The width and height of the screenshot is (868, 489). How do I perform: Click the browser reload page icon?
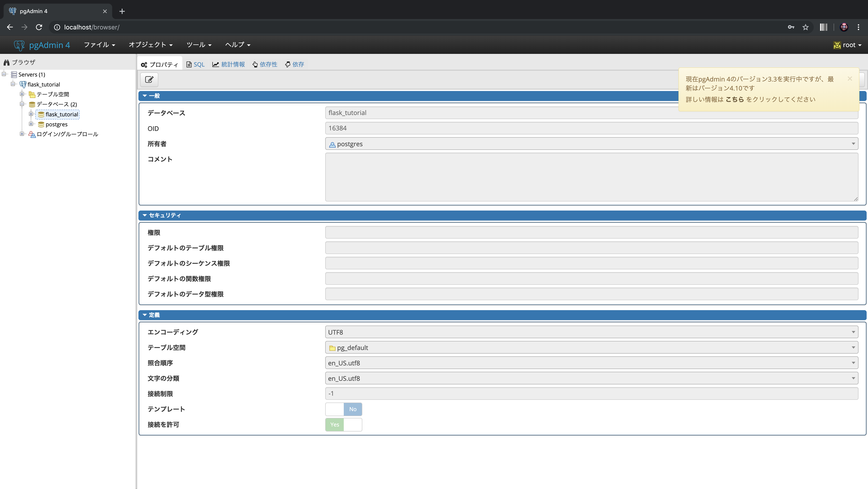click(39, 27)
